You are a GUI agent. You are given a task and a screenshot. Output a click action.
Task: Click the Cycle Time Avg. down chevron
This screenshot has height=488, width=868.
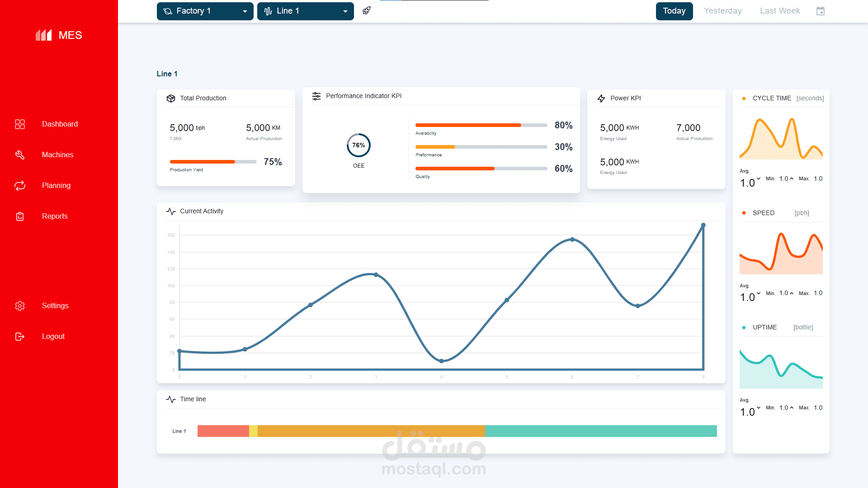coord(759,178)
